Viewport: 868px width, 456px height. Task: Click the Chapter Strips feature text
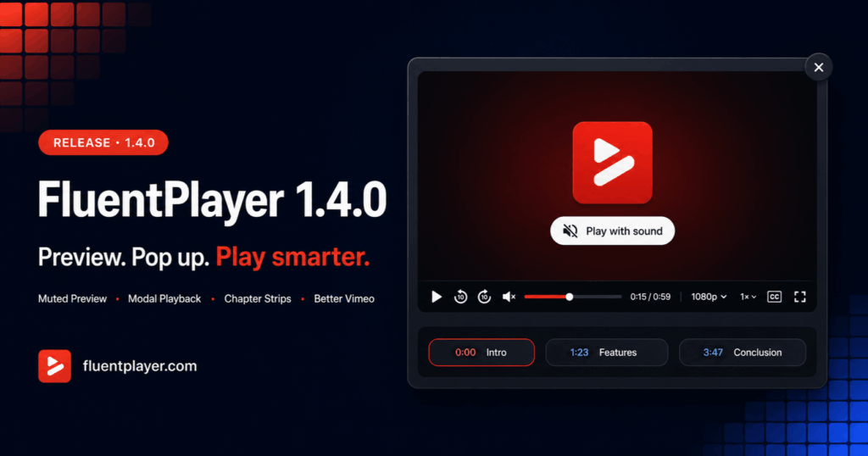coord(258,299)
